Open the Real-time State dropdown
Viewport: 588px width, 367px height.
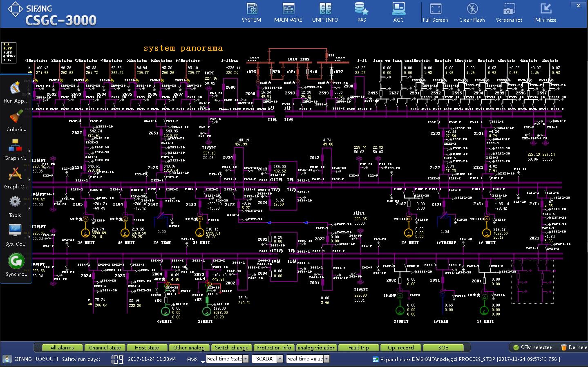[x=246, y=359]
